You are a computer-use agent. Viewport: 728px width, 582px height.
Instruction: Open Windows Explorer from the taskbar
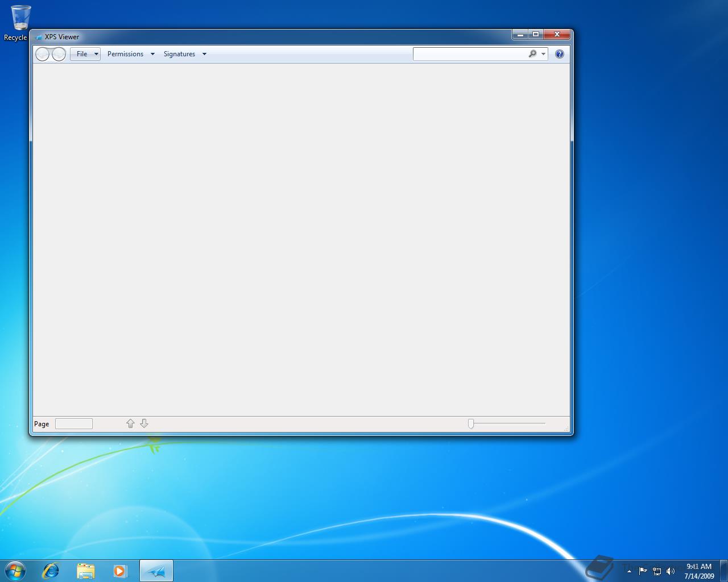coord(85,571)
